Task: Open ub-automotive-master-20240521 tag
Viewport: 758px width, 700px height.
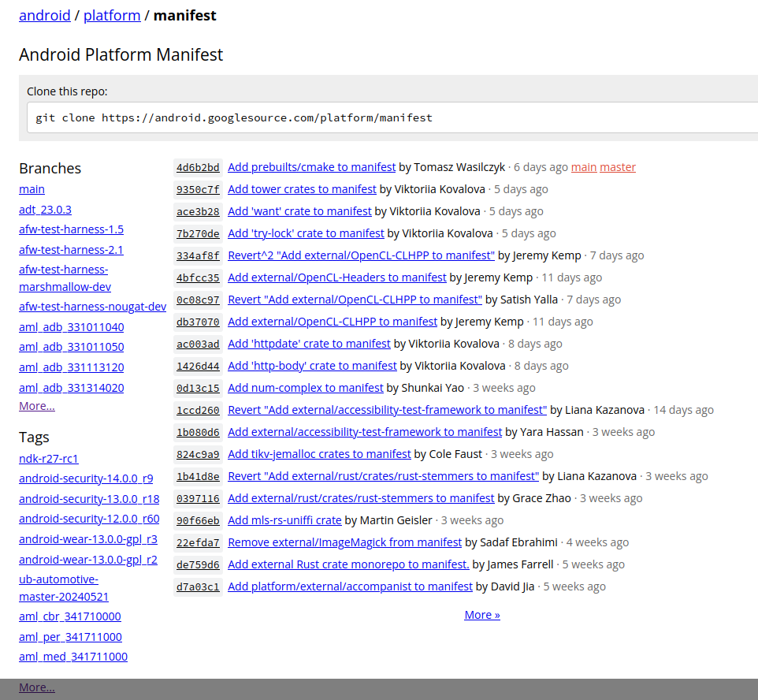Action: 63,587
